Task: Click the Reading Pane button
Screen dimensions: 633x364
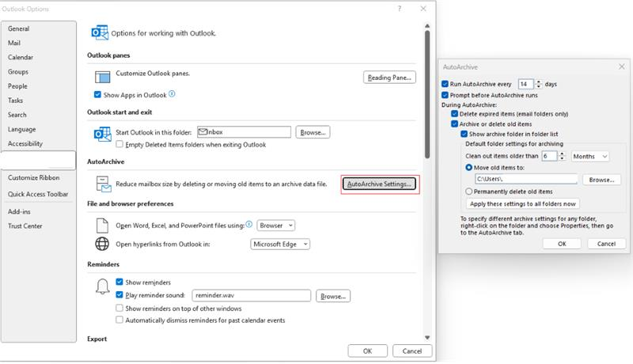Action: pyautogui.click(x=389, y=78)
